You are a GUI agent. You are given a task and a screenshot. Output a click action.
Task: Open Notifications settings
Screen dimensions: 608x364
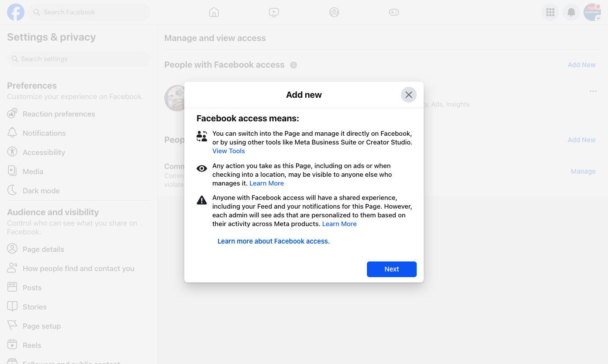point(79,133)
